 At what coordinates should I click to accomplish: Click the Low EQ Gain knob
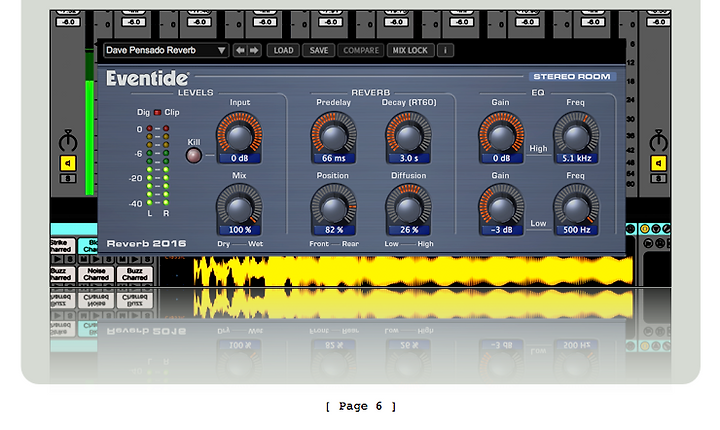point(501,207)
